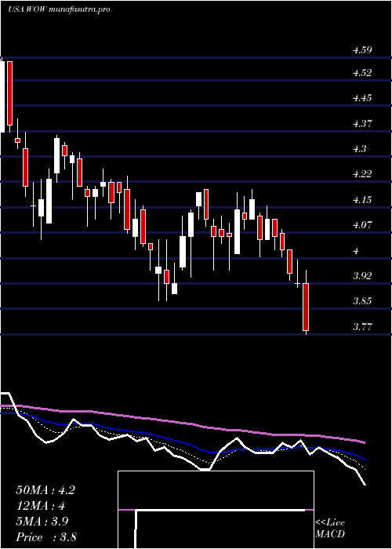Click the 3.77 price axis label
The height and width of the screenshot is (549, 392).
362,327
